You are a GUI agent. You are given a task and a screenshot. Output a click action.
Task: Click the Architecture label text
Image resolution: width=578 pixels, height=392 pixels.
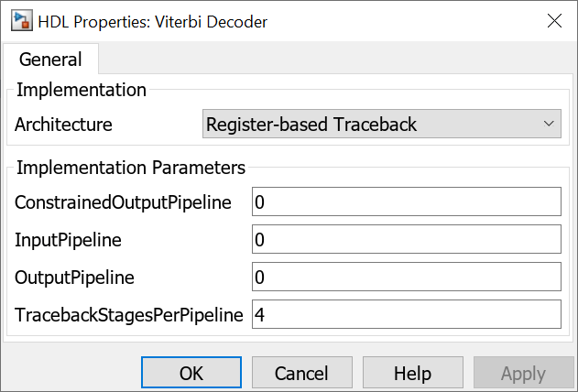(x=63, y=125)
